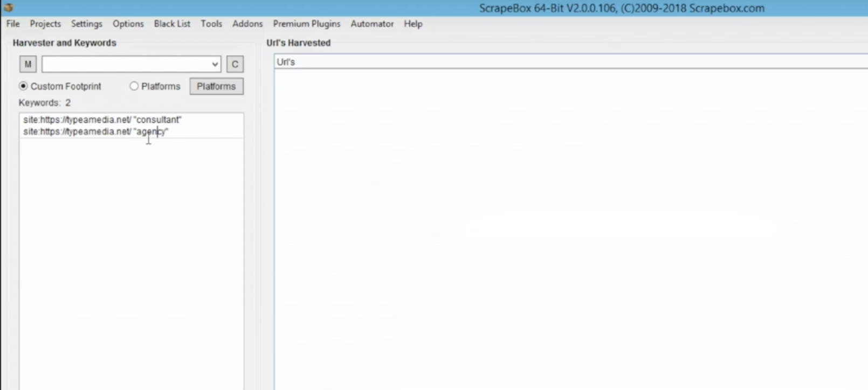Click the "consultant" keyword line
This screenshot has height=390, width=868.
(102, 120)
